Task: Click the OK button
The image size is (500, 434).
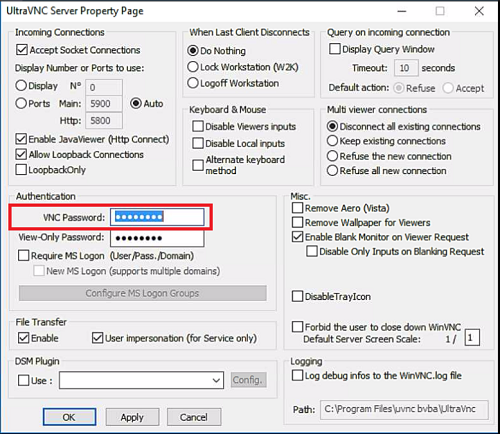Action: (69, 417)
